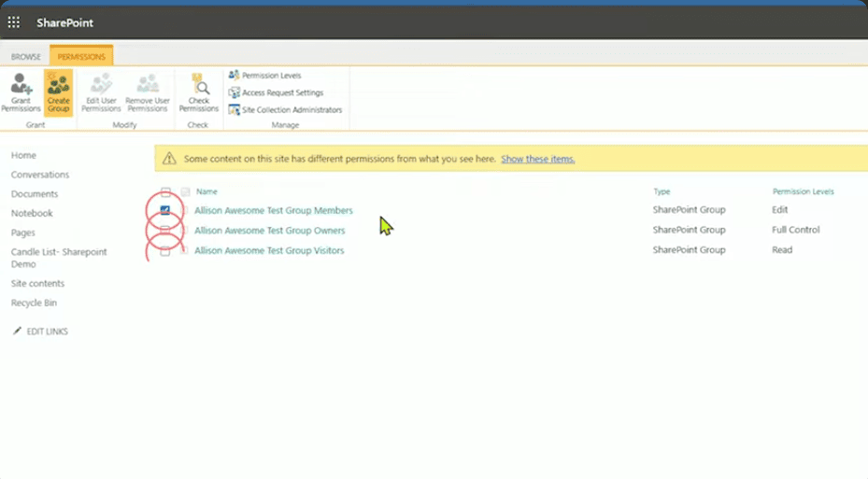
Task: Open Conversations in left navigation
Action: click(40, 175)
